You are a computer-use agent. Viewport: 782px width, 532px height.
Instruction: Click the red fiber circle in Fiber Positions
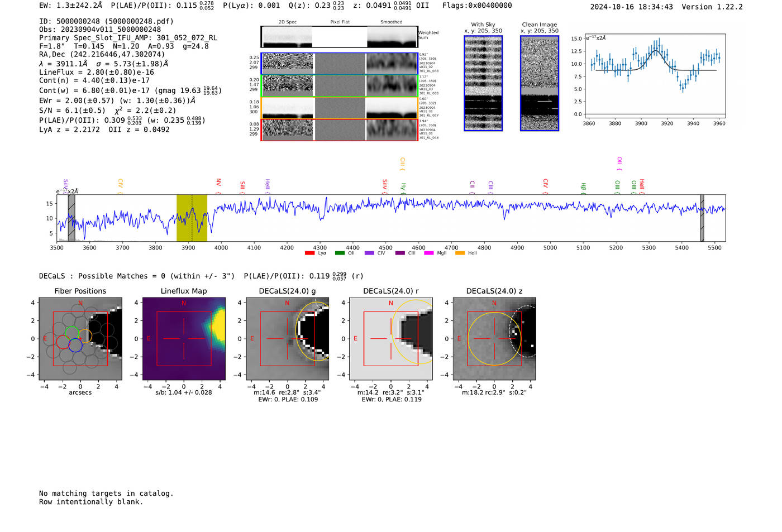63,342
